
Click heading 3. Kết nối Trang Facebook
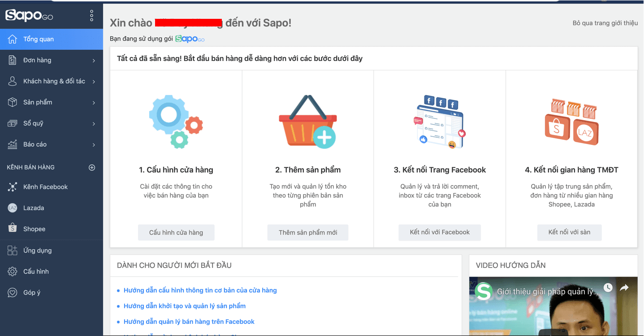(x=440, y=170)
